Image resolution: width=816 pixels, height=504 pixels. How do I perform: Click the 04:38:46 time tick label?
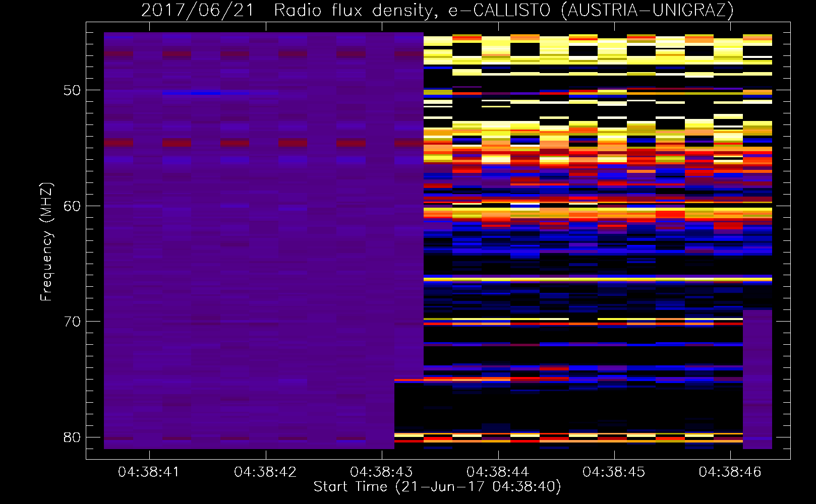point(730,472)
